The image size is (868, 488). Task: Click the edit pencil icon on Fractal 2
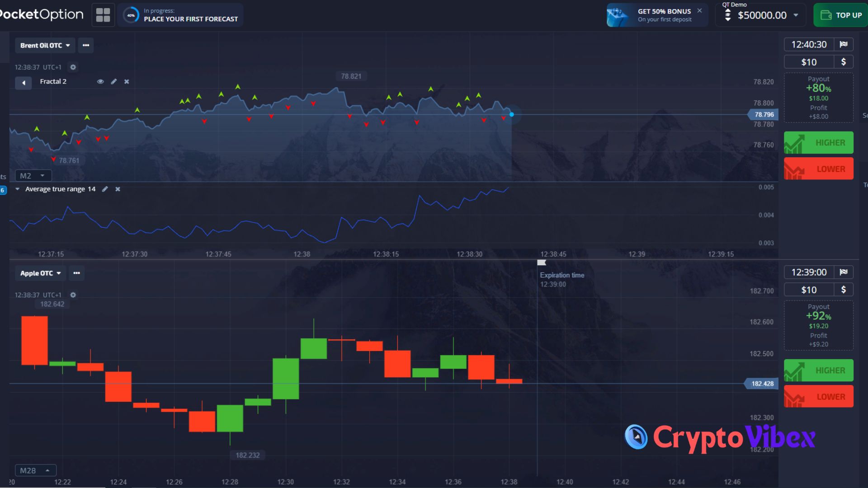point(114,81)
